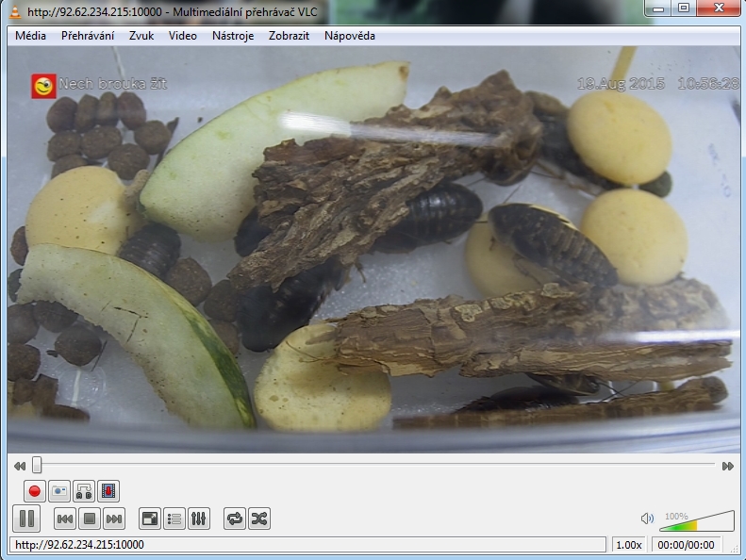This screenshot has width=746, height=560.
Task: Click the VLC cone icon in title bar
Action: tap(15, 11)
